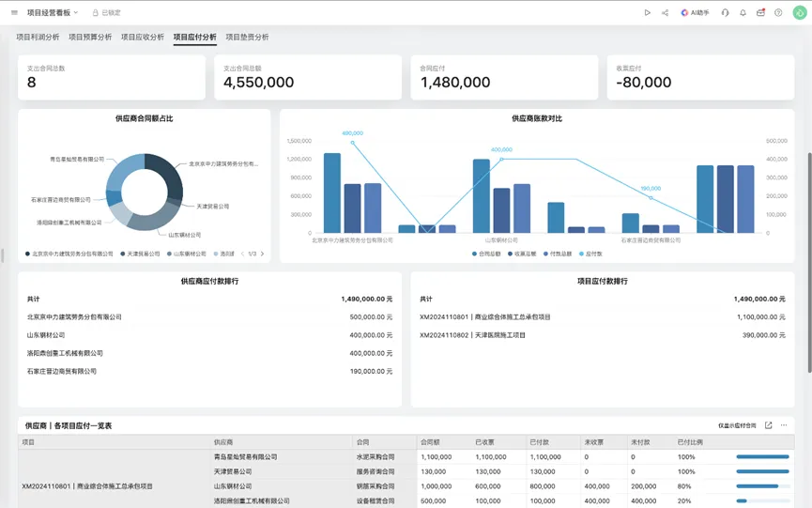Go to next page of donut legend
The height and width of the screenshot is (508, 812).
tap(262, 254)
